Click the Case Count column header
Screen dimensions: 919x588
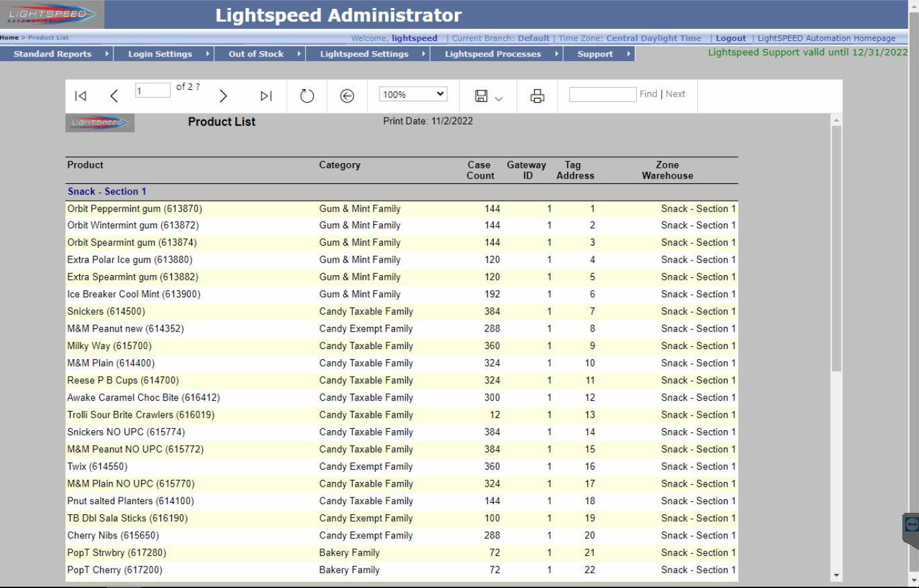pos(480,170)
